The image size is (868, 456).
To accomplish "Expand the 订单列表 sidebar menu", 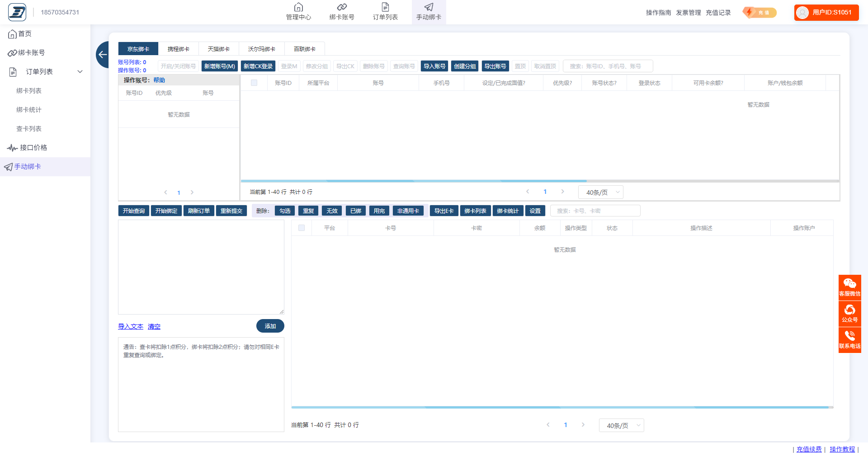I will point(80,72).
